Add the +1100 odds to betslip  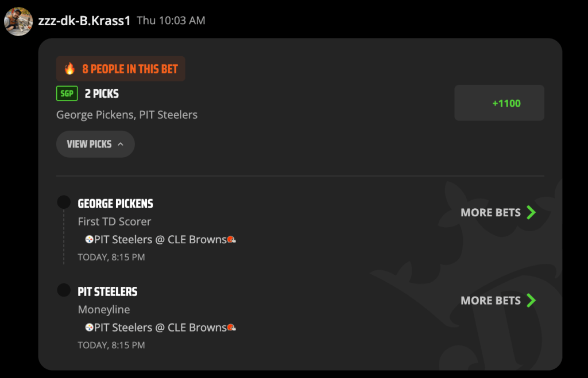499,103
